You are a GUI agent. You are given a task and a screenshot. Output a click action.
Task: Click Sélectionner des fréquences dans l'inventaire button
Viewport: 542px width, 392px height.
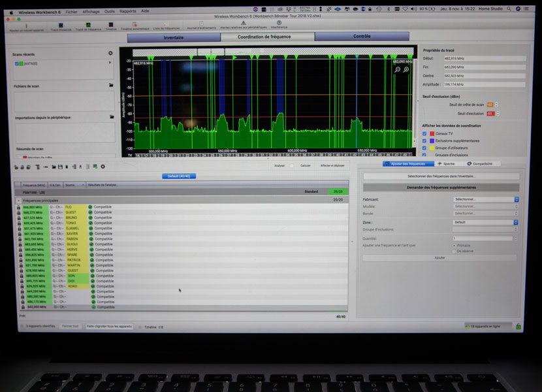[441, 176]
